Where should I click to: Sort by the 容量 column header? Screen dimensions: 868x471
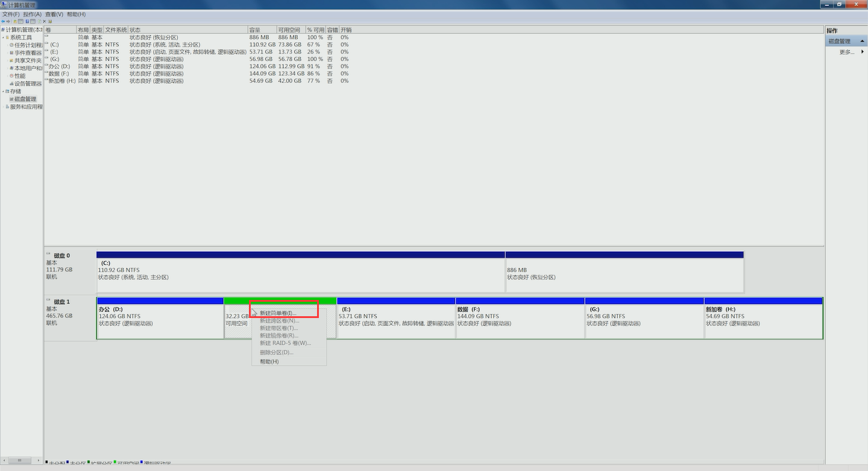[262, 30]
